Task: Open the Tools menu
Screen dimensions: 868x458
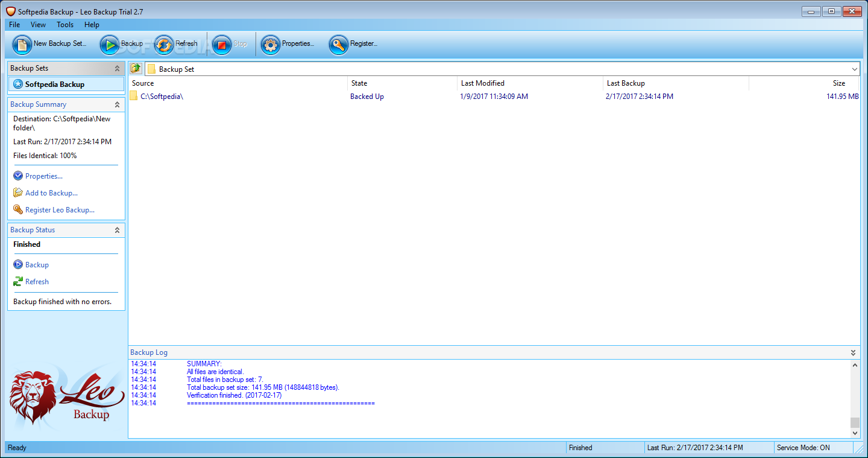Action: click(x=65, y=25)
